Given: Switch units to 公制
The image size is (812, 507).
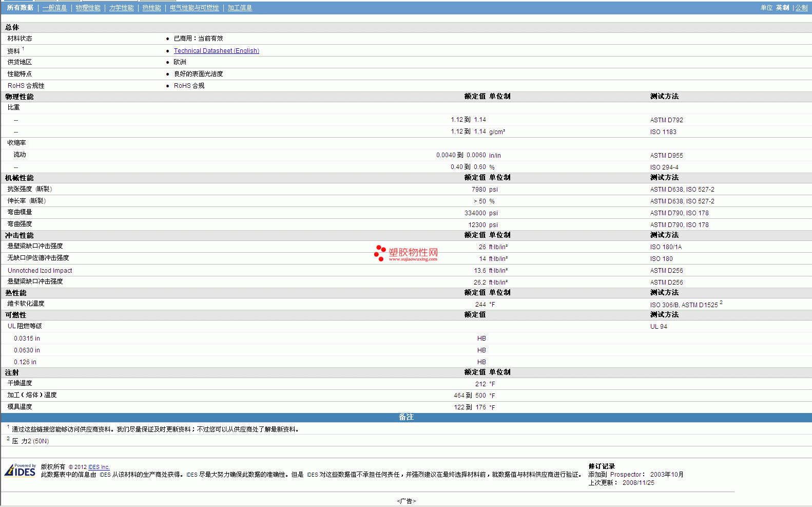Looking at the screenshot, I should [801, 8].
